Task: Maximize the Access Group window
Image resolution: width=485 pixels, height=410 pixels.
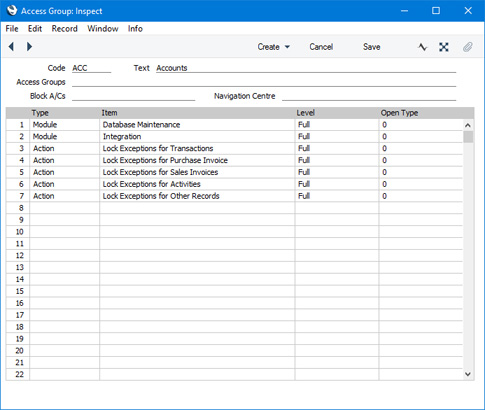Action: 436,11
